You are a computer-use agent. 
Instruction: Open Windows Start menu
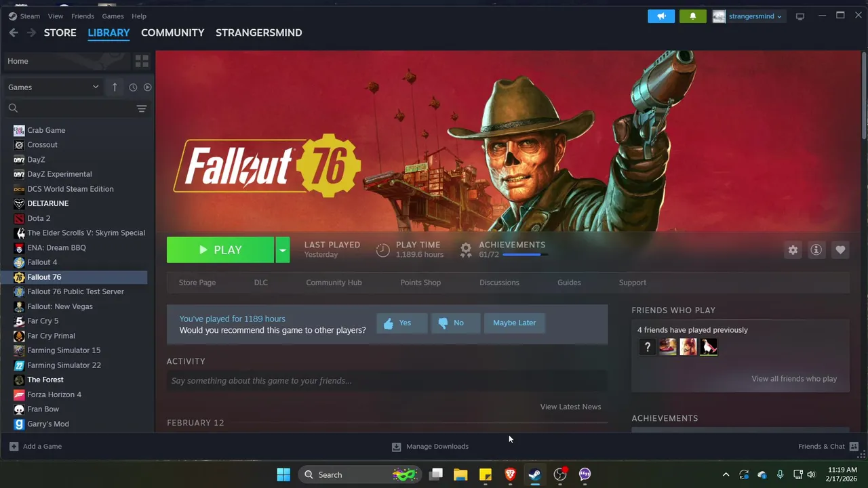283,474
